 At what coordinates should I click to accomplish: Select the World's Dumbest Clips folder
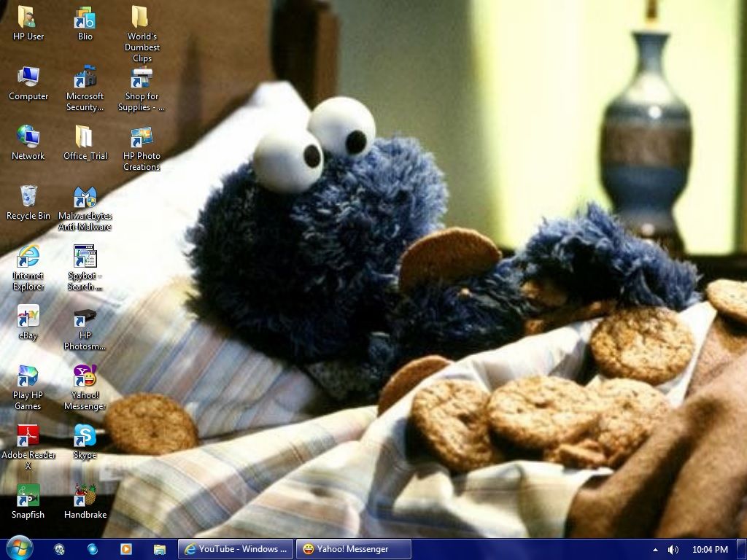pyautogui.click(x=142, y=34)
